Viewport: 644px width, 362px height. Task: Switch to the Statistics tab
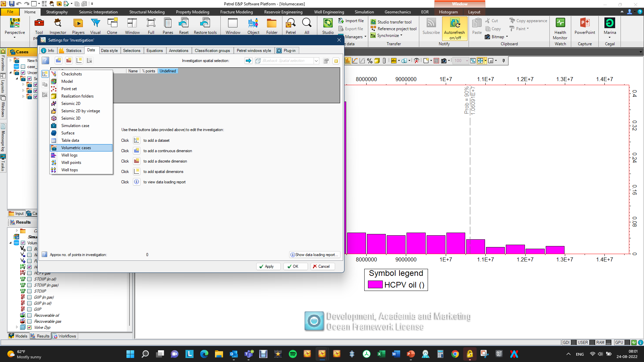point(70,51)
